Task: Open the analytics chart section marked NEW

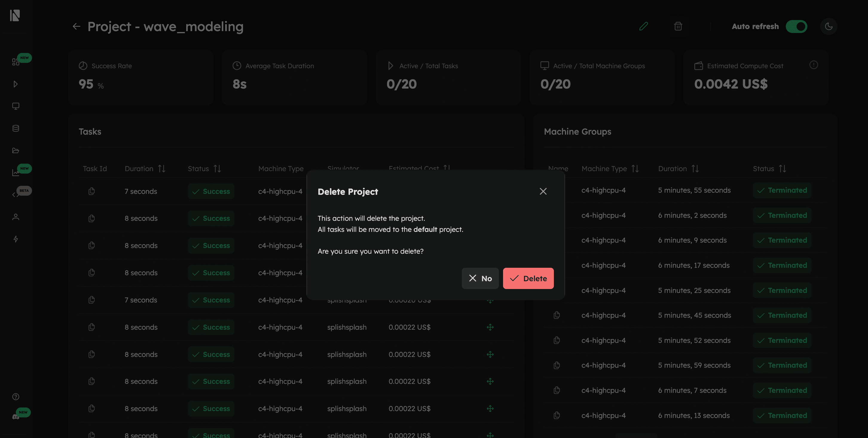Action: pyautogui.click(x=16, y=172)
